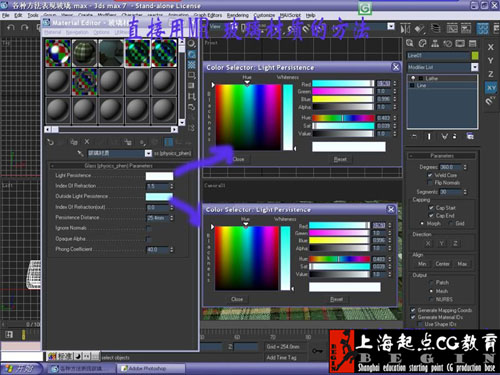Pick material with the eyedropper icon
This screenshot has height=375, width=500.
tap(80, 153)
